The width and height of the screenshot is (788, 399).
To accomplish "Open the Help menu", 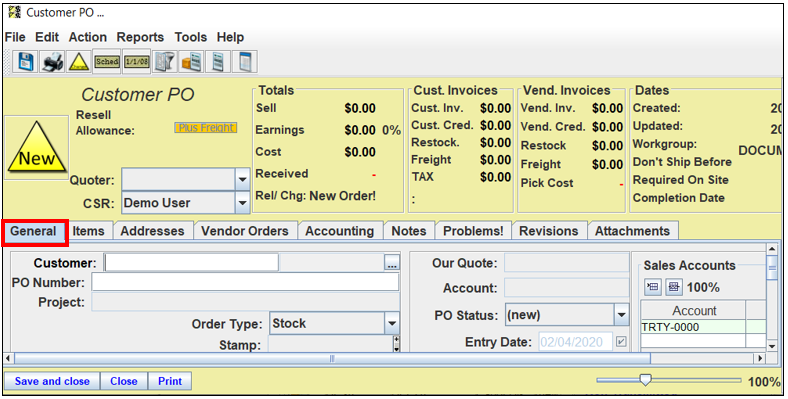I will pos(230,37).
